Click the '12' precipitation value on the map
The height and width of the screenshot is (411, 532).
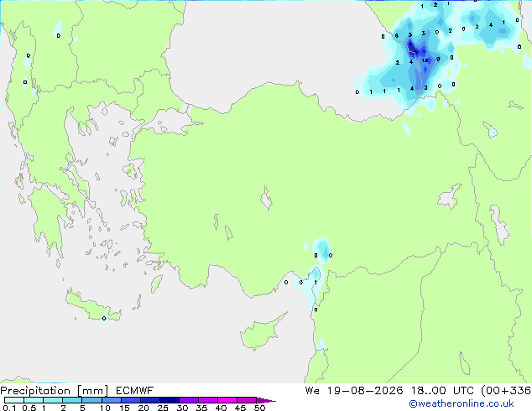tap(425, 60)
